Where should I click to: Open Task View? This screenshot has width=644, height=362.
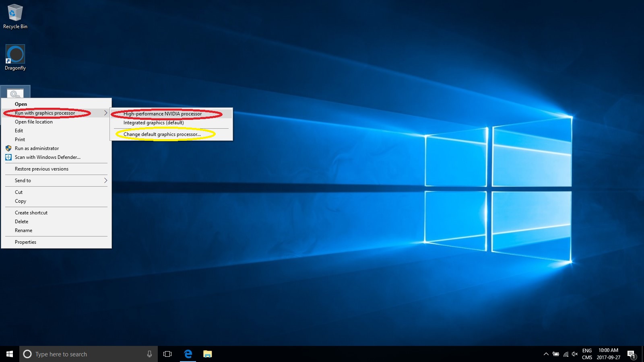click(167, 354)
